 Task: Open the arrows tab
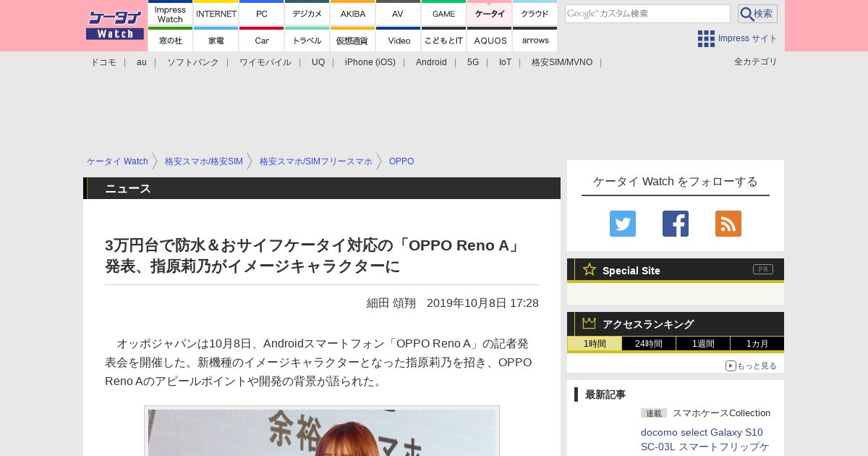click(535, 40)
